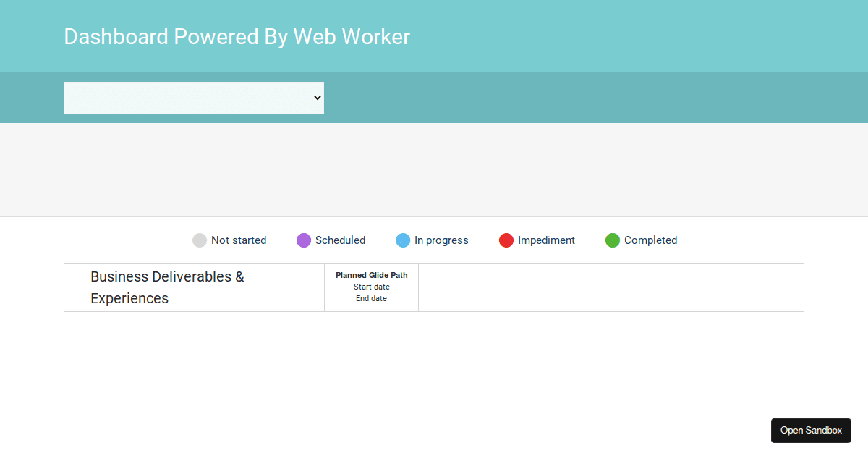Expand the empty combo box below the header
This screenshot has height=456, width=868.
pos(193,98)
